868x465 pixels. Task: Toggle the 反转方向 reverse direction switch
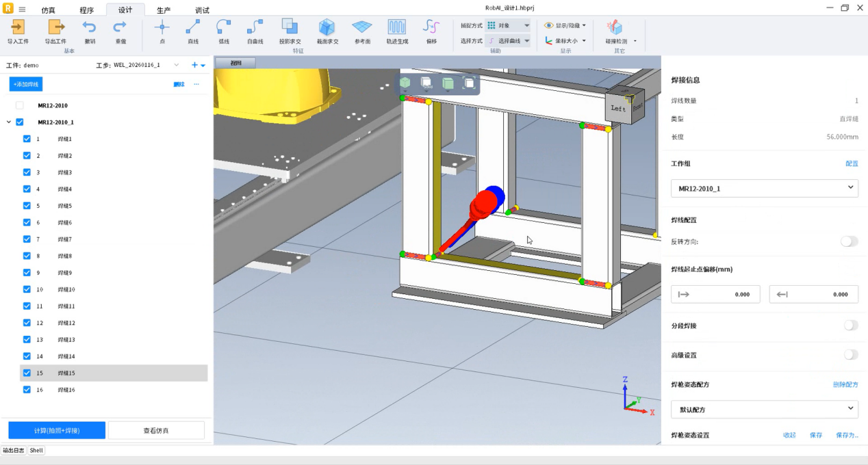coord(849,241)
